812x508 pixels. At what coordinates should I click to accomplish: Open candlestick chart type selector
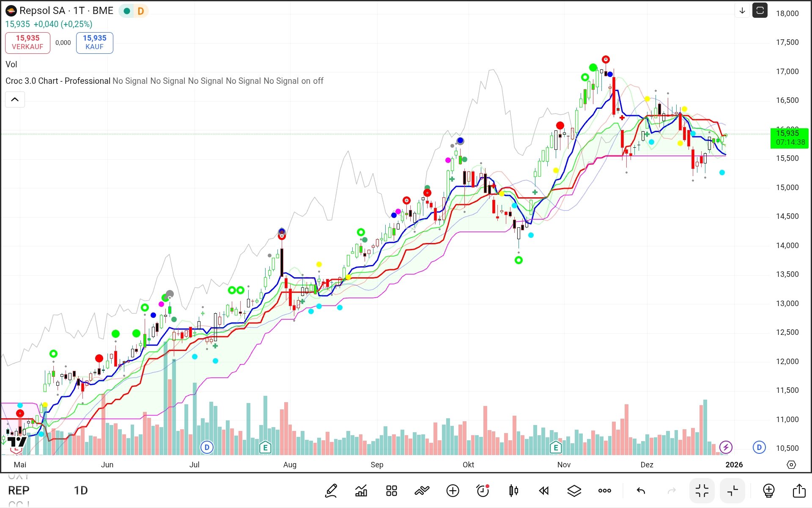coord(513,491)
